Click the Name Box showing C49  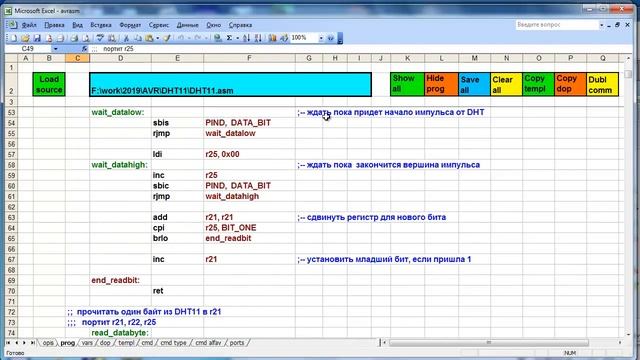click(x=29, y=49)
